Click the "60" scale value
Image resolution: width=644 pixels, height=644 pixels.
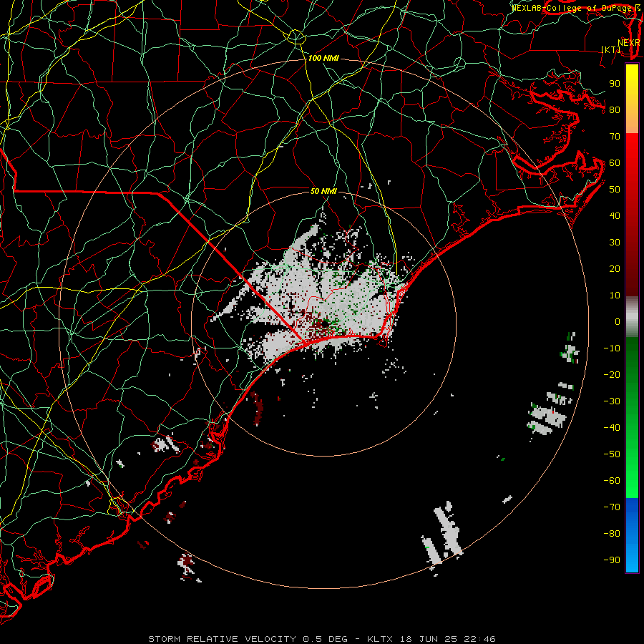615,163
